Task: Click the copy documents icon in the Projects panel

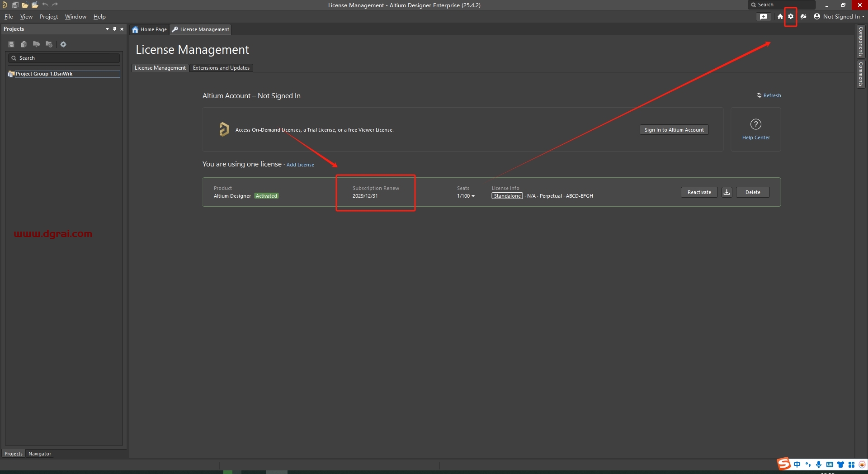Action: (24, 44)
